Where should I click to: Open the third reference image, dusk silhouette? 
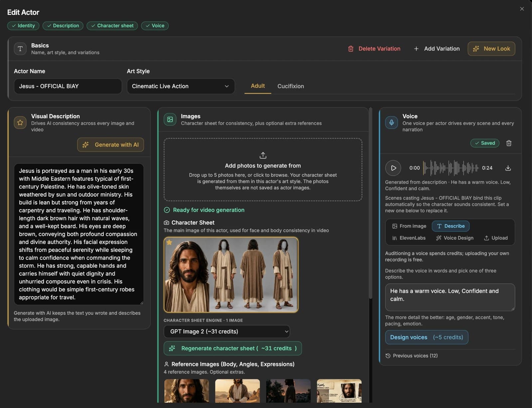(288, 391)
